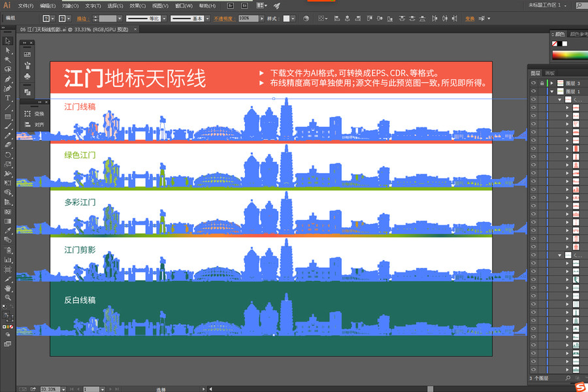Open zoom level dropdown in status bar
This screenshot has height=392, width=588.
point(63,389)
